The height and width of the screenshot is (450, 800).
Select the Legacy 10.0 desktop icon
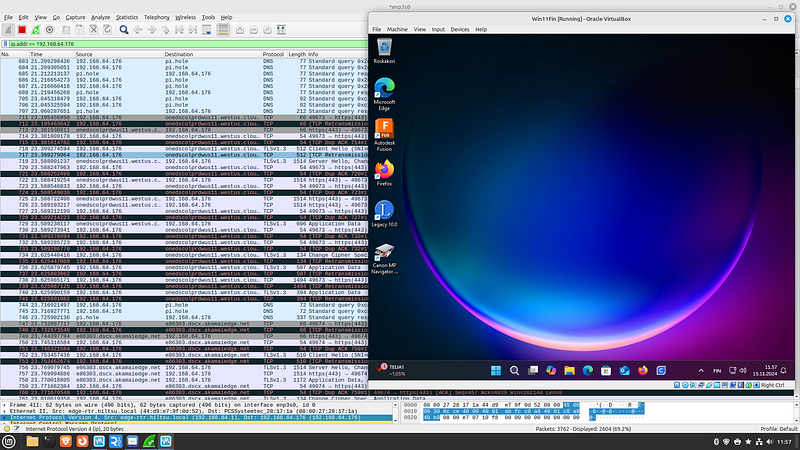coord(384,213)
